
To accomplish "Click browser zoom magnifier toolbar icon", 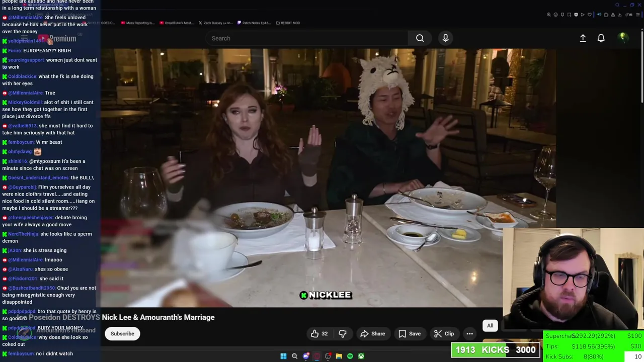I will coord(549,15).
